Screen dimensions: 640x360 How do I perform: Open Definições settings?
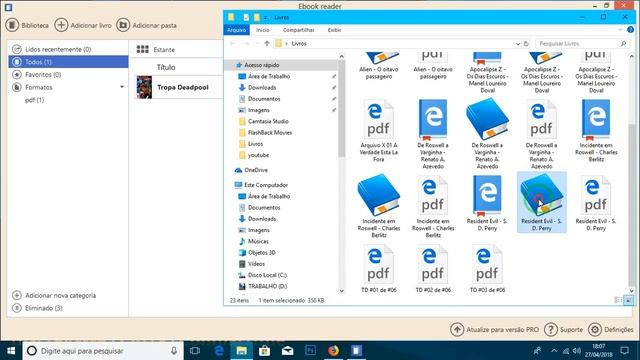pos(611,329)
